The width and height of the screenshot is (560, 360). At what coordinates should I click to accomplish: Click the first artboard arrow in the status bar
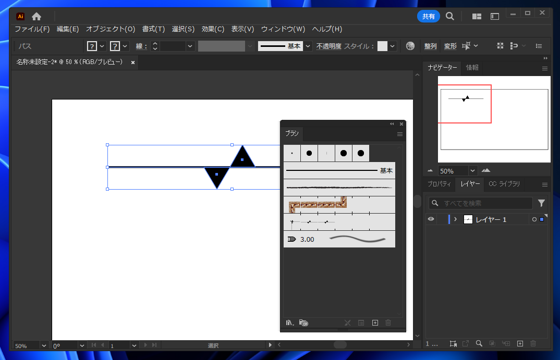point(94,345)
